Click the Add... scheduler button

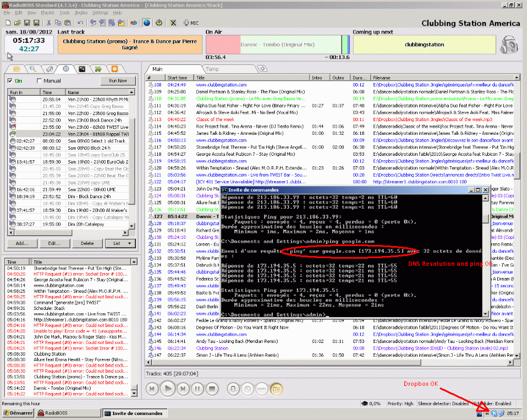[22, 243]
